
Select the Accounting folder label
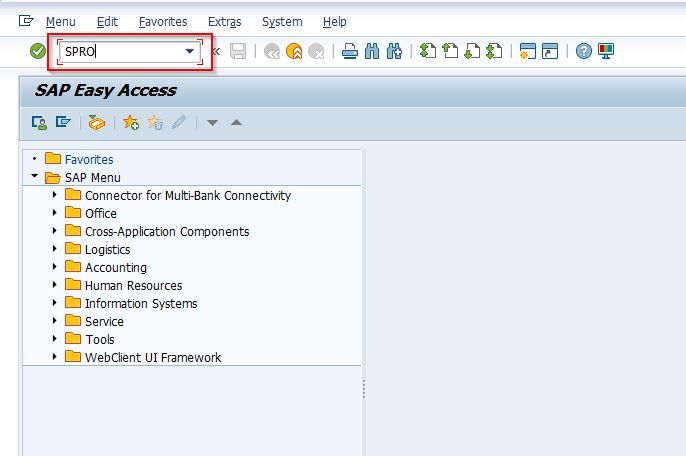[x=116, y=267]
